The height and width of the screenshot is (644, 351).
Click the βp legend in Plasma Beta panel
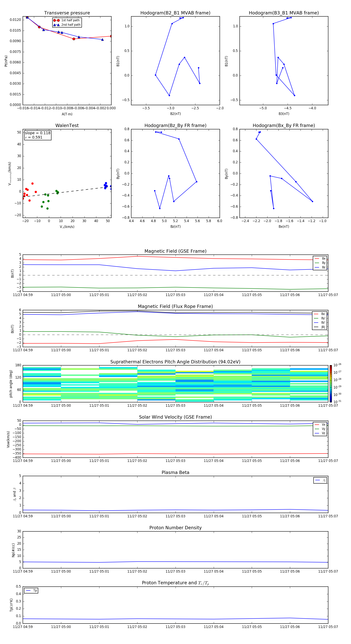[320, 480]
